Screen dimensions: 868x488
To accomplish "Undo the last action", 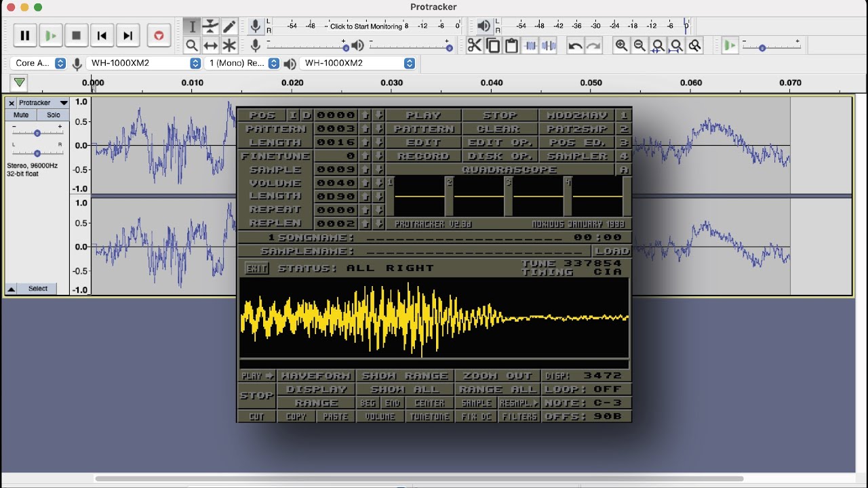I will [x=575, y=45].
